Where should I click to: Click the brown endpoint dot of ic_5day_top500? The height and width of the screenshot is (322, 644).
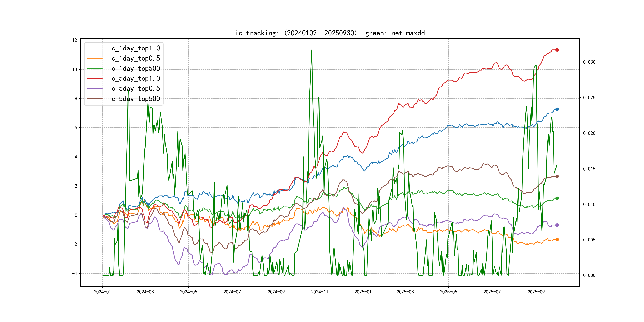pyautogui.click(x=557, y=176)
